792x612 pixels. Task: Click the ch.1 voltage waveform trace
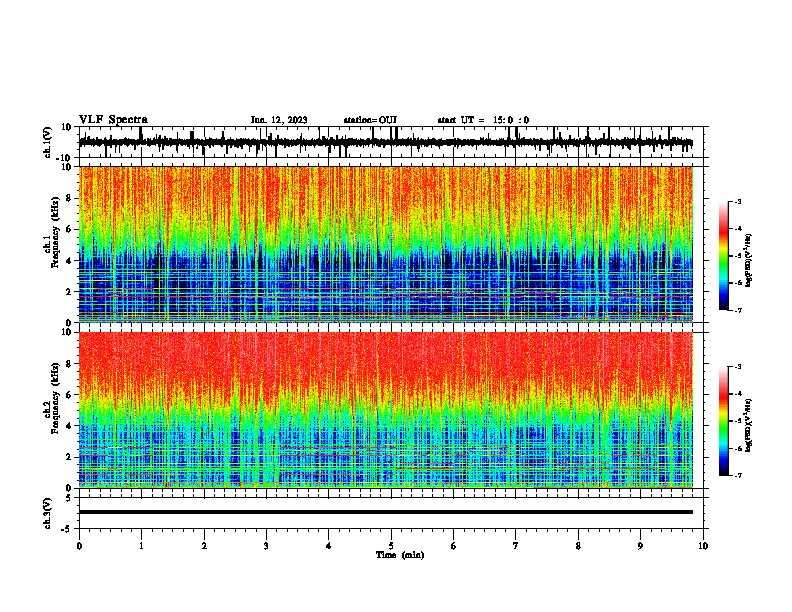(x=385, y=143)
